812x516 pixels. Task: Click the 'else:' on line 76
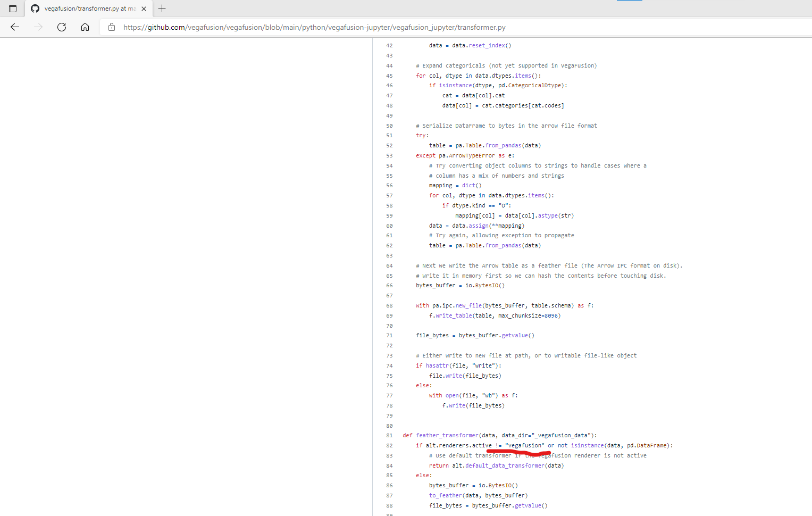(x=424, y=386)
